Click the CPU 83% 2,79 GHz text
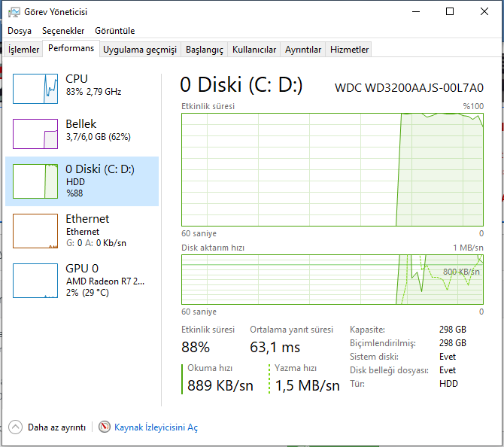Screen dimensions: 504x447 [93, 92]
